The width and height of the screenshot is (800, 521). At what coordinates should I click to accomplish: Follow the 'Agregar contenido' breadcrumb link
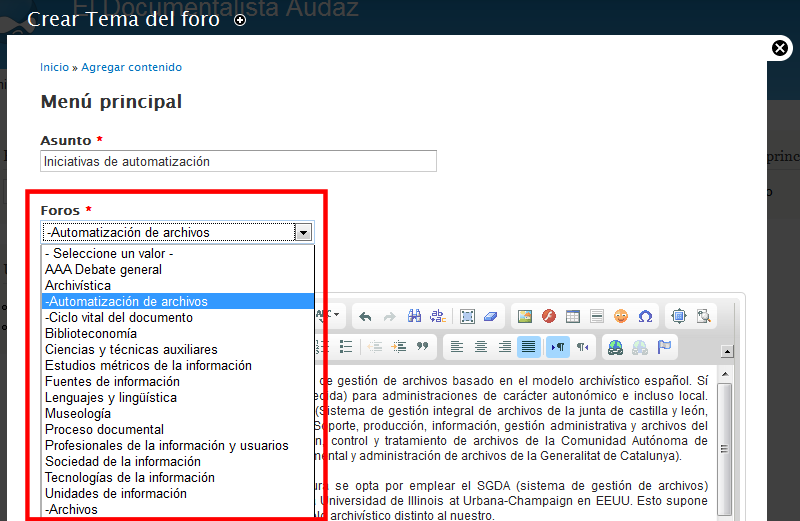point(131,67)
